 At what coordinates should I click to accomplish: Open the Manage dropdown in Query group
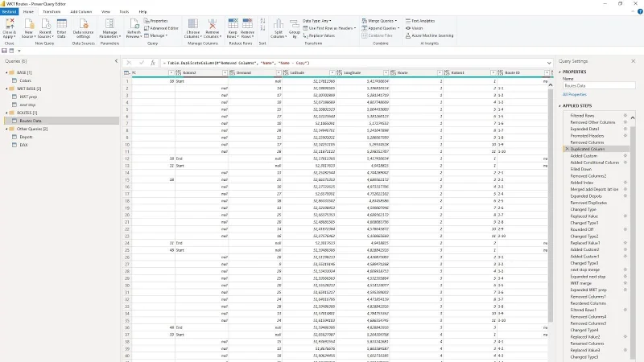click(x=155, y=35)
